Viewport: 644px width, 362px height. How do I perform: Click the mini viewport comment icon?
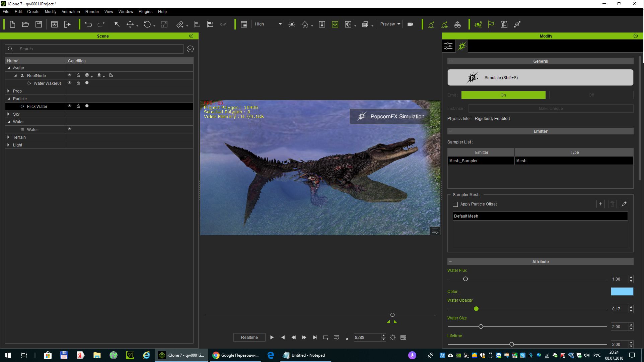[435, 231]
